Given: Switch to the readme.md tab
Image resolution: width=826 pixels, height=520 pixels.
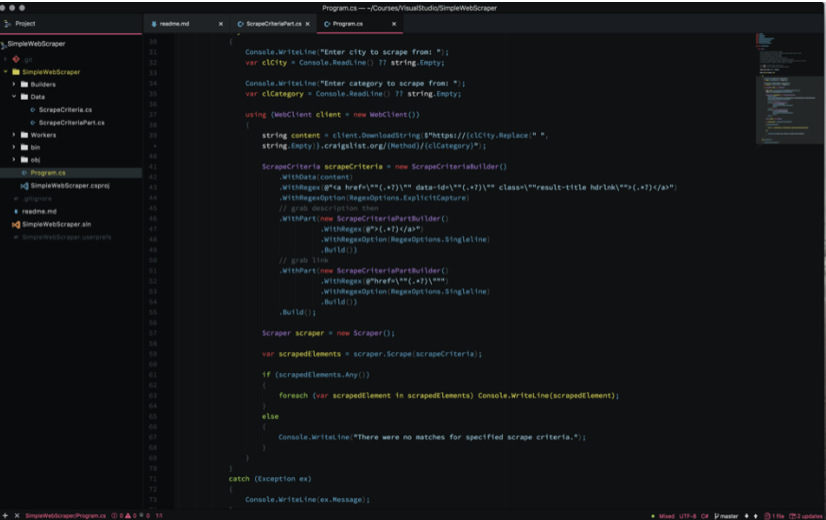Looking at the screenshot, I should 186,24.
